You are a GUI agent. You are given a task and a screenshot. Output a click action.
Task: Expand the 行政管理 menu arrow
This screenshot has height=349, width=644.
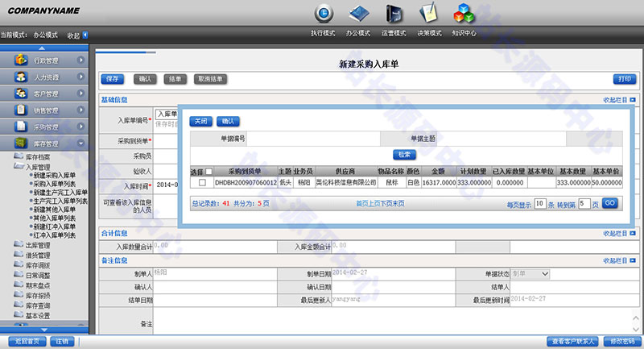(x=81, y=60)
